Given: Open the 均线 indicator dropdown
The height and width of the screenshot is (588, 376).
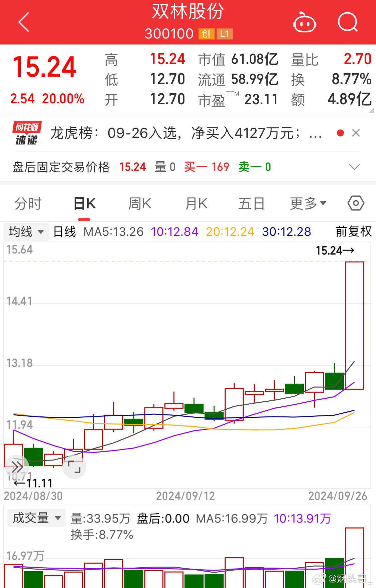Looking at the screenshot, I should click(26, 231).
